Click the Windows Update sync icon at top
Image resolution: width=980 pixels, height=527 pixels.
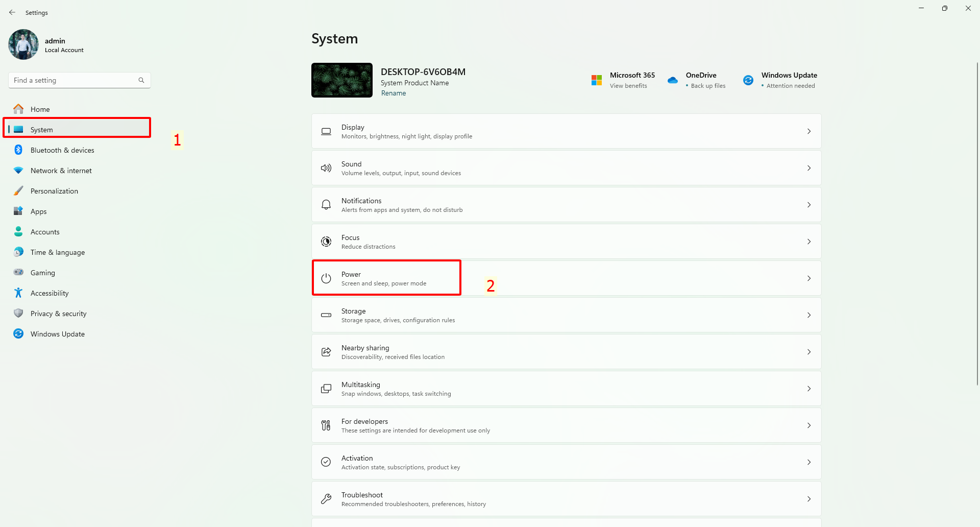[x=748, y=80]
